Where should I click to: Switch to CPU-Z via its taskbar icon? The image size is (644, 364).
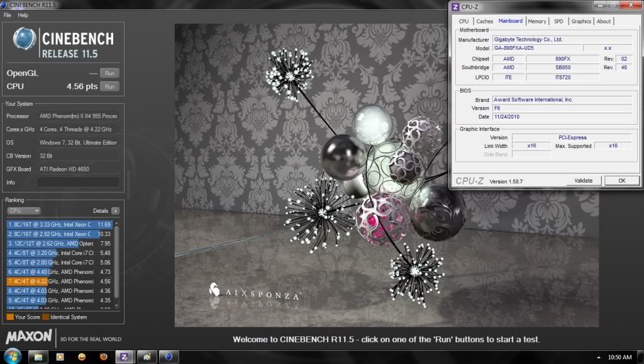(125, 357)
